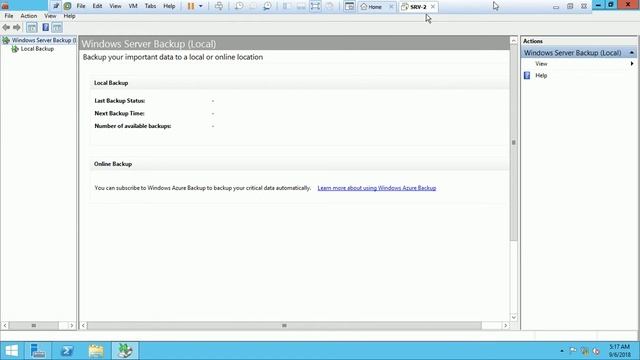Image resolution: width=640 pixels, height=360 pixels.
Task: Open VMware File menu
Action: click(x=81, y=6)
